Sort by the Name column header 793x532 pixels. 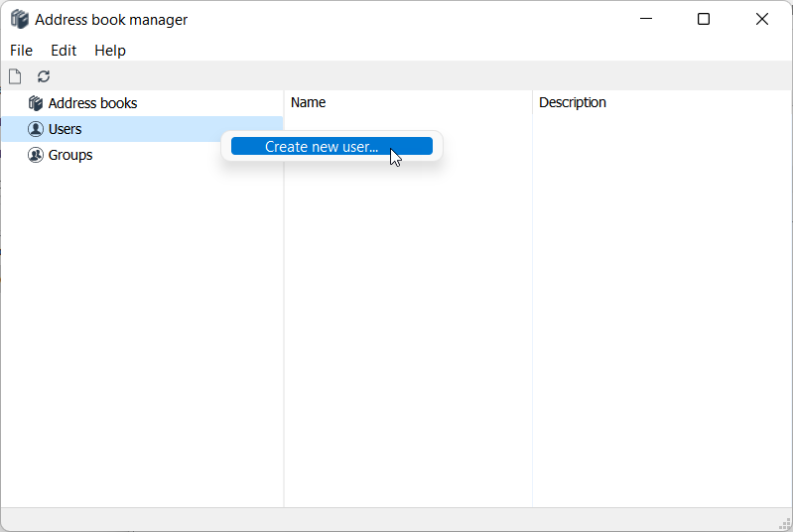point(309,102)
